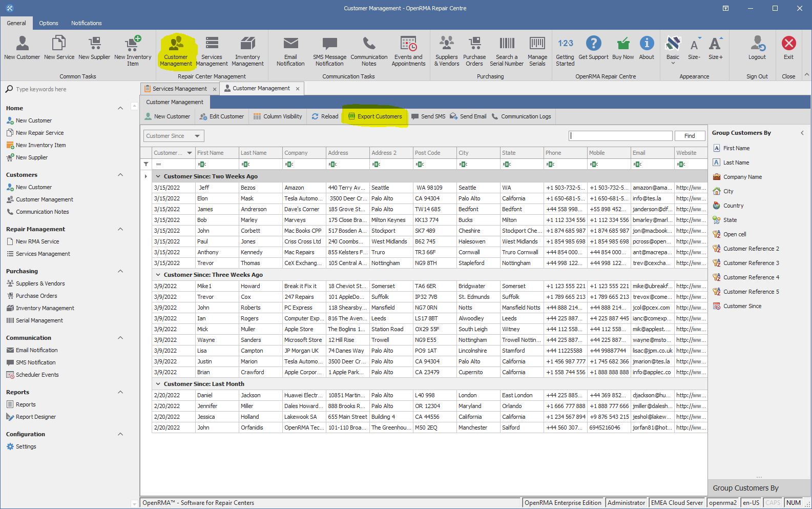Image resolution: width=812 pixels, height=509 pixels.
Task: Open About ribbon icon
Action: (647, 49)
